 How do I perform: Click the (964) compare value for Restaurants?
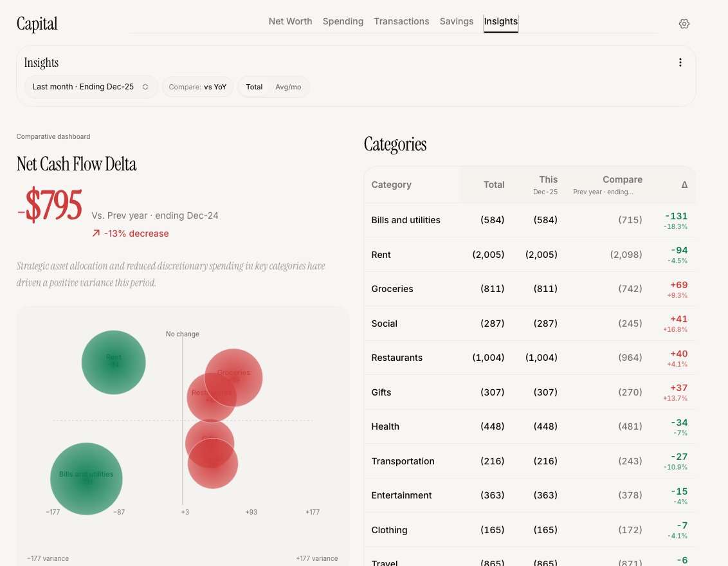click(630, 358)
